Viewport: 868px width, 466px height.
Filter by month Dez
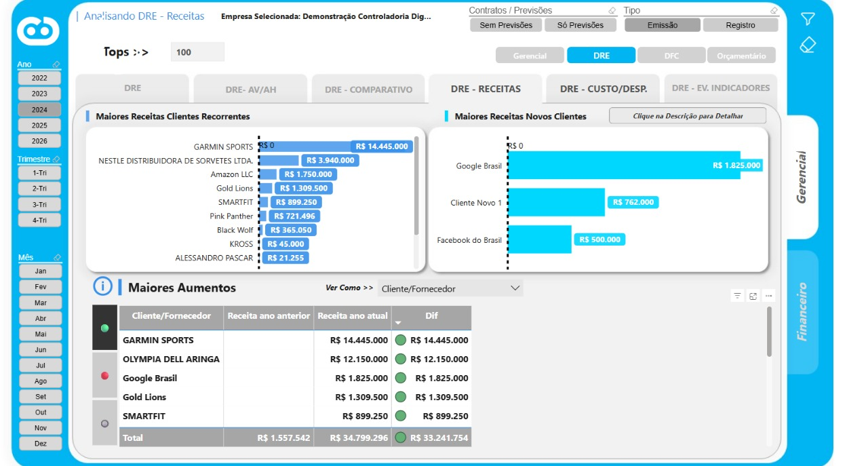pyautogui.click(x=41, y=444)
